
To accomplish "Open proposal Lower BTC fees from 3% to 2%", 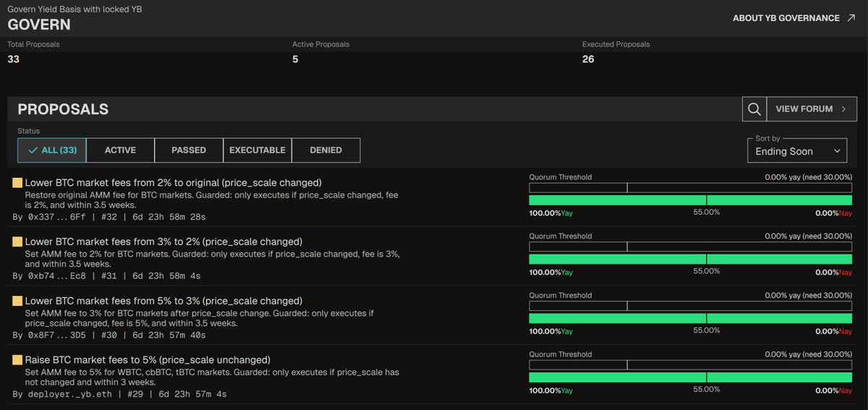I will [163, 242].
